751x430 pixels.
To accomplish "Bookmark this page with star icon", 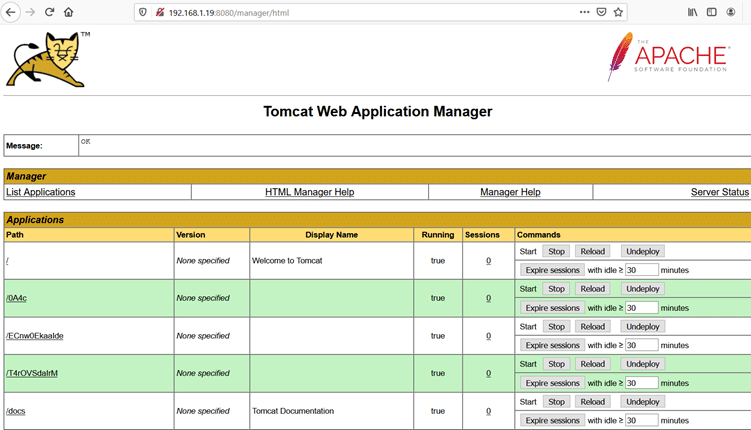I will [618, 12].
